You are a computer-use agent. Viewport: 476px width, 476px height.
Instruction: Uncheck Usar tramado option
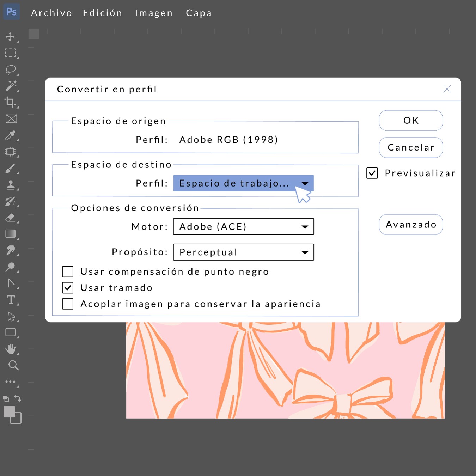click(x=68, y=288)
